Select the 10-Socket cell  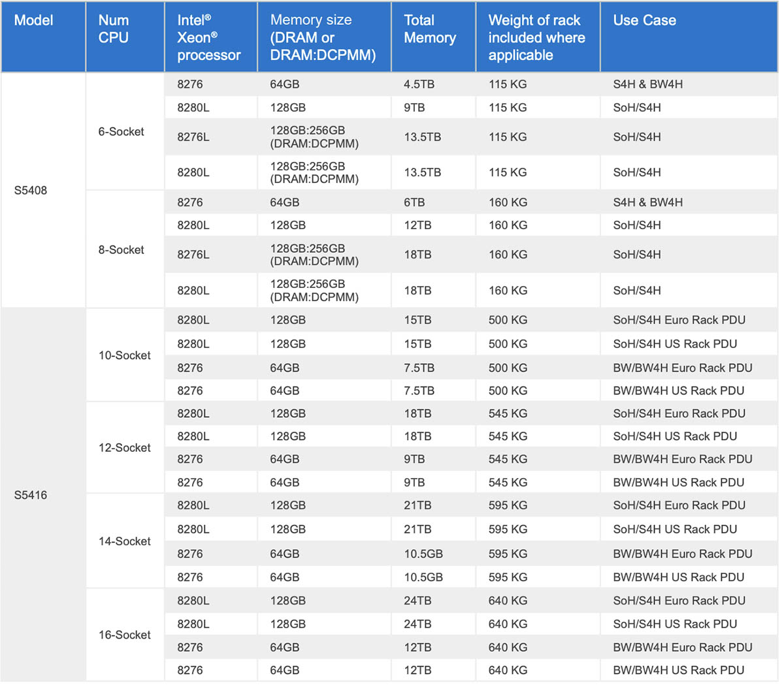pyautogui.click(x=125, y=355)
